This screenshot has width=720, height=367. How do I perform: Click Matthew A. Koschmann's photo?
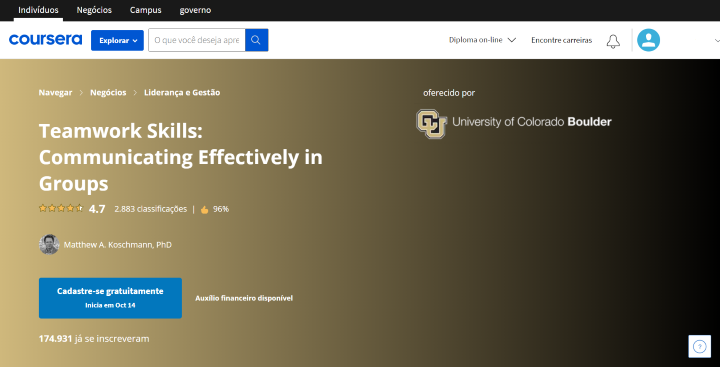point(49,244)
